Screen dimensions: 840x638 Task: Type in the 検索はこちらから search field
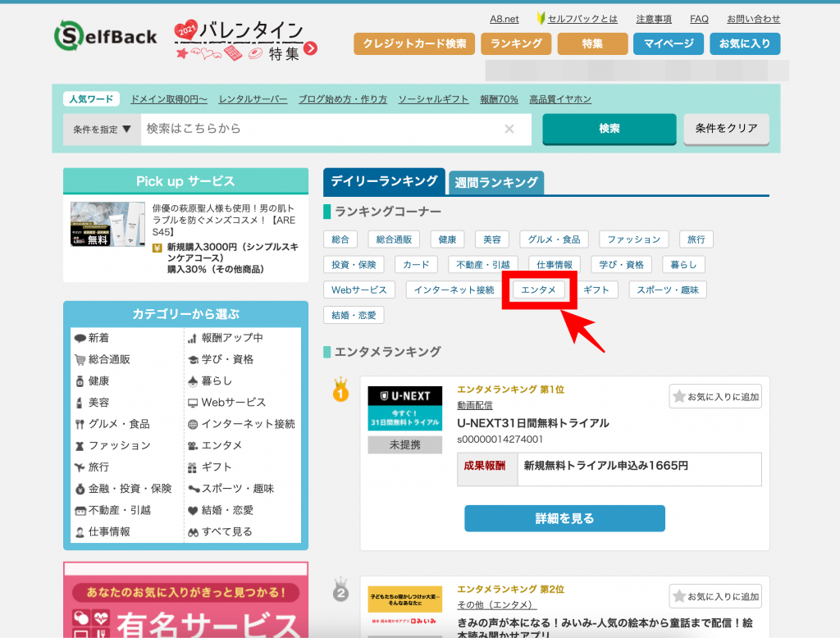[x=320, y=129]
